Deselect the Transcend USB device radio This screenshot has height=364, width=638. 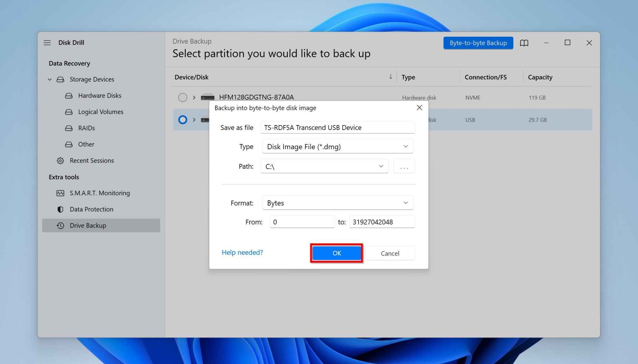183,120
